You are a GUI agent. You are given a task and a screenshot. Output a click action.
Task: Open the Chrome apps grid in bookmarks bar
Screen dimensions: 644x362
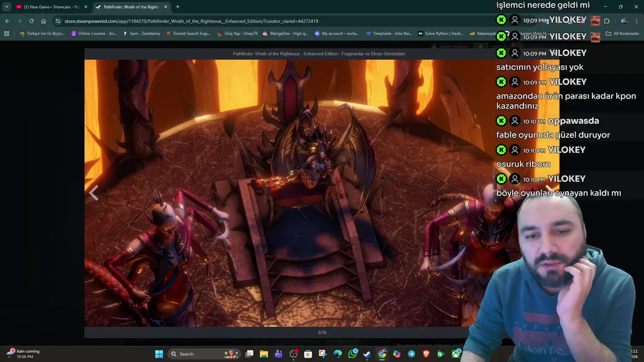(x=7, y=34)
